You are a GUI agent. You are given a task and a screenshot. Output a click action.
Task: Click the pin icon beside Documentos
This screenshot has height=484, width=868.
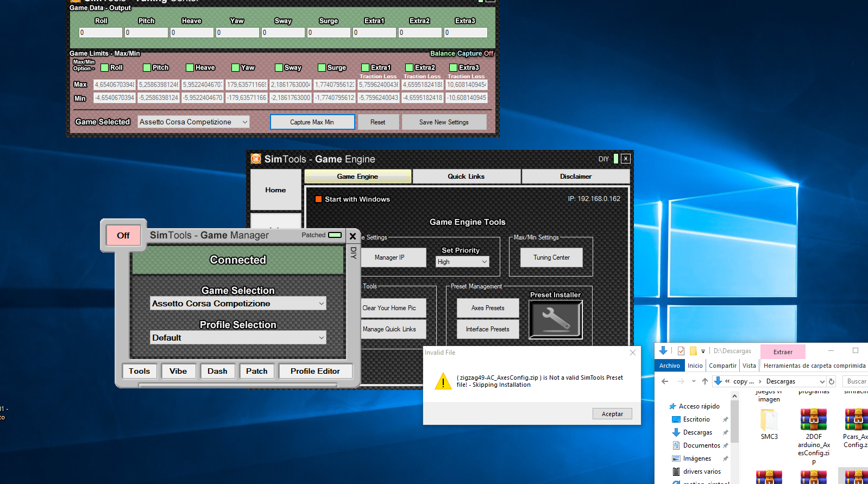pyautogui.click(x=725, y=445)
